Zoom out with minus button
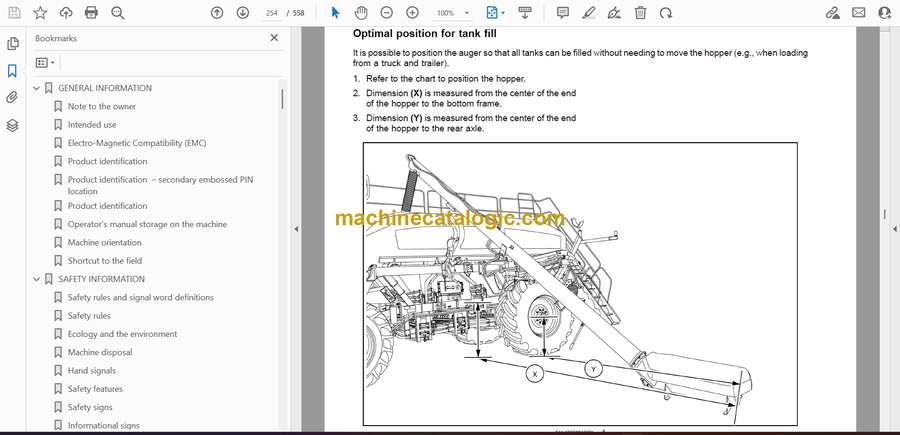 coord(387,13)
